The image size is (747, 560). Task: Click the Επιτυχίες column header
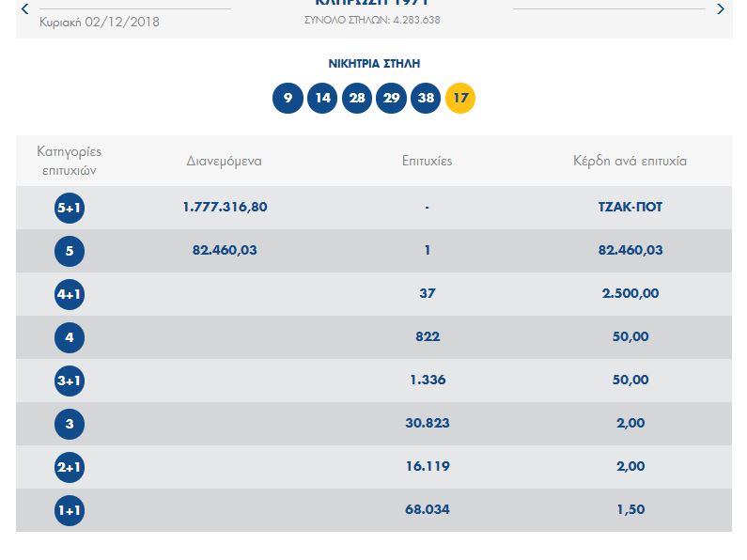pos(428,161)
